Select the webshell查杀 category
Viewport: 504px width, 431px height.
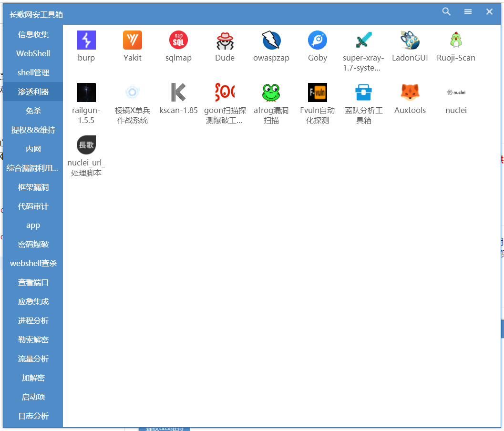[x=33, y=263]
